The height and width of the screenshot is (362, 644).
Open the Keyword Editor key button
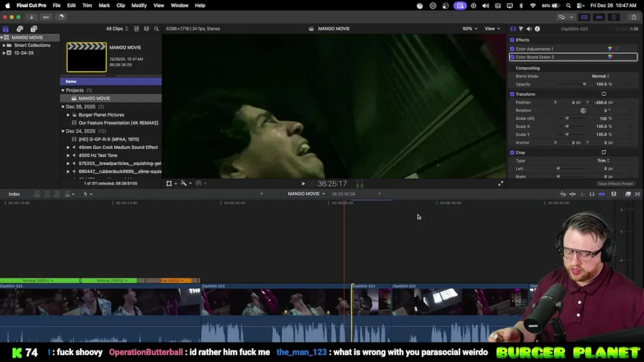pyautogui.click(x=46, y=17)
